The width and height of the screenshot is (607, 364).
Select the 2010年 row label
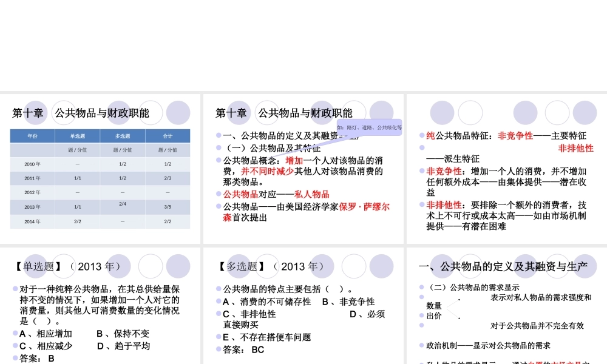[33, 164]
